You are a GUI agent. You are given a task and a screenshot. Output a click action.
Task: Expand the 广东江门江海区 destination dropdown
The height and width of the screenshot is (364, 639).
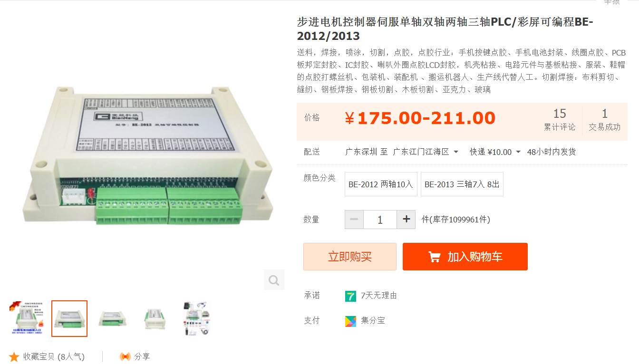pyautogui.click(x=456, y=152)
